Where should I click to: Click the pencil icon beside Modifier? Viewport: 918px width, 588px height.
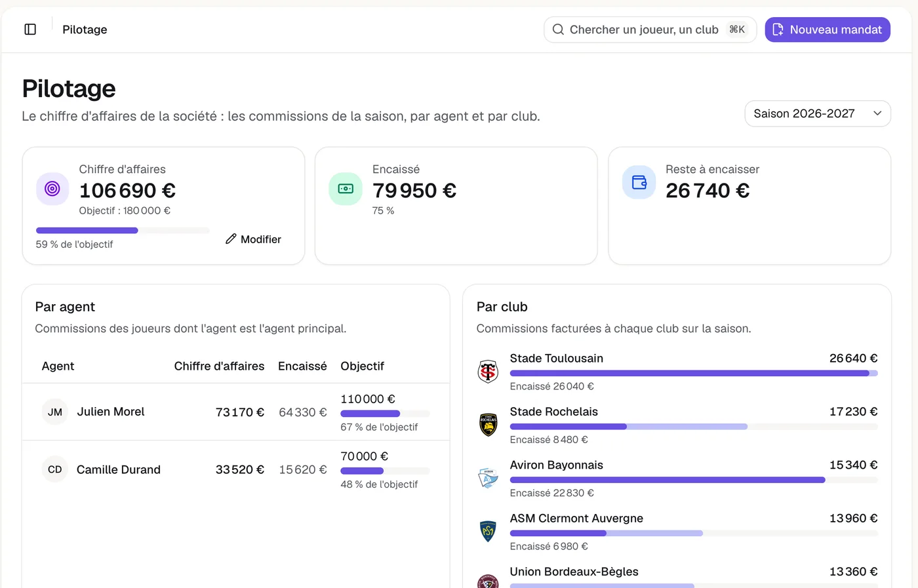[x=231, y=239]
